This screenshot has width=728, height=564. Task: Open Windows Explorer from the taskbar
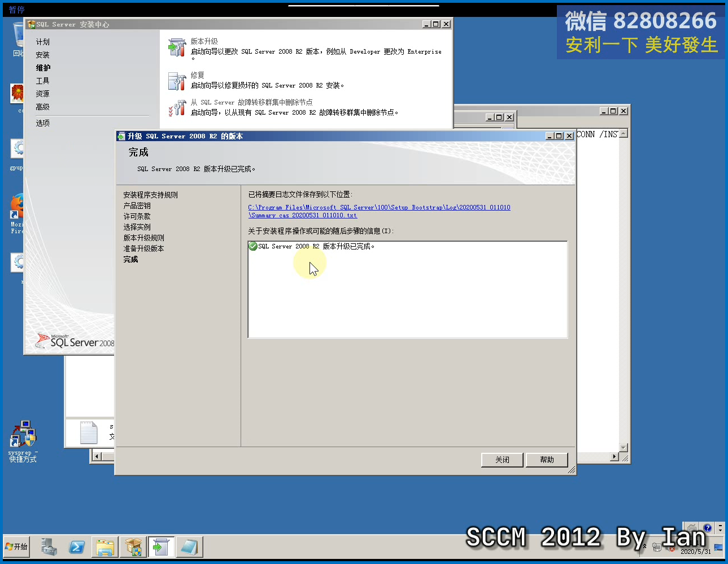tap(105, 546)
